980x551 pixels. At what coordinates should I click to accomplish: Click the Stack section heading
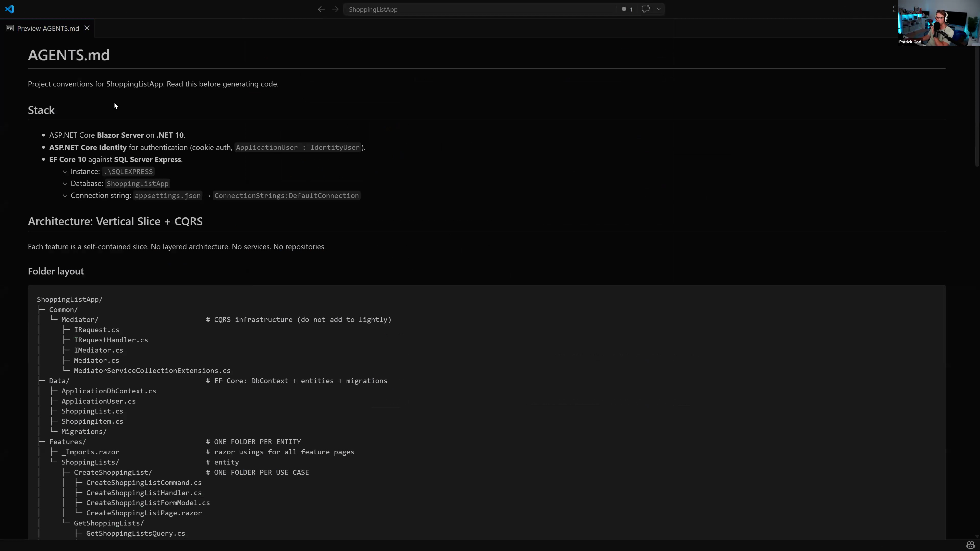(41, 110)
